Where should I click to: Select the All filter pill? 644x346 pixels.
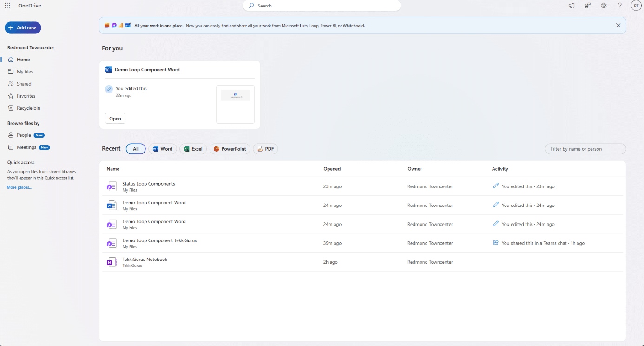(x=136, y=149)
